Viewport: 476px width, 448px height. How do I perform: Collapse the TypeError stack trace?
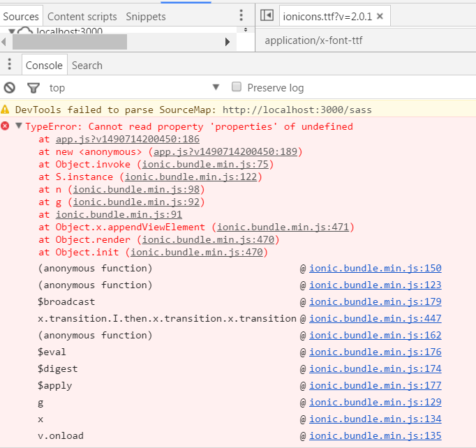coord(19,126)
